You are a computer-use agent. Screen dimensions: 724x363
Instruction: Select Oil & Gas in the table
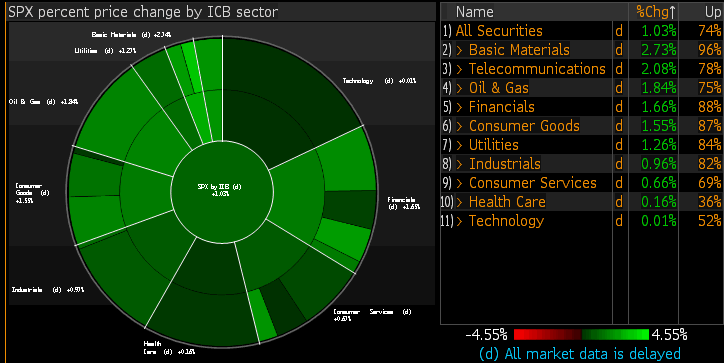tap(499, 88)
